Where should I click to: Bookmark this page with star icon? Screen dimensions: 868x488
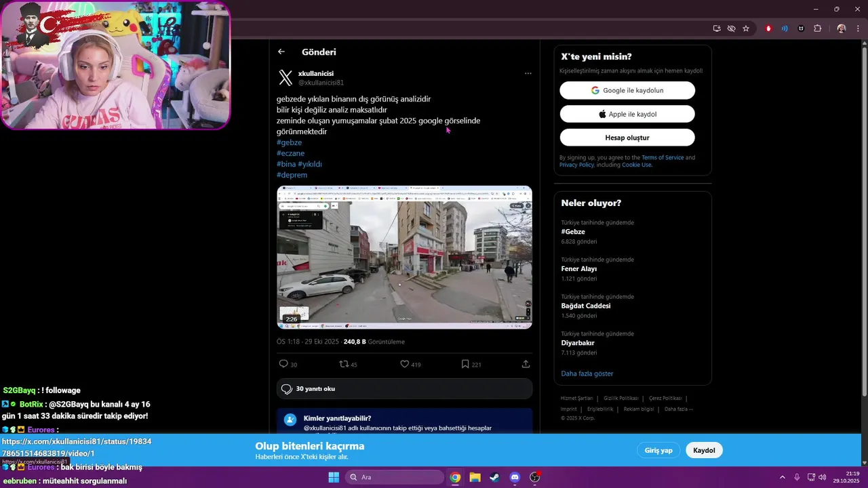[746, 28]
